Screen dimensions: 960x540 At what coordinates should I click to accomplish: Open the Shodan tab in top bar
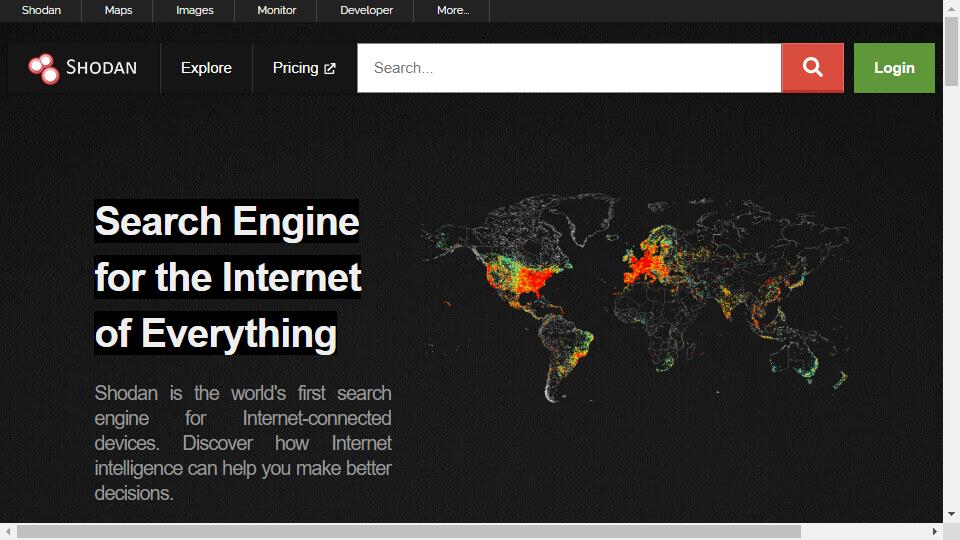point(41,10)
